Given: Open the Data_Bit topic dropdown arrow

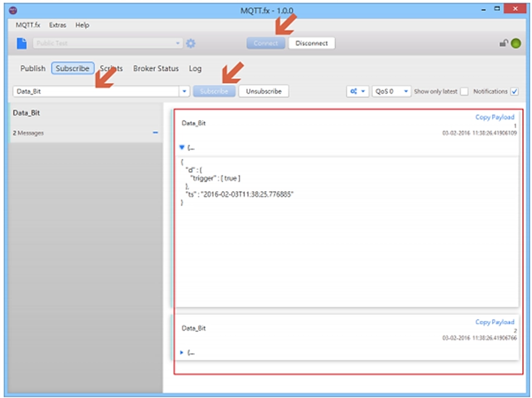Looking at the screenshot, I should 184,91.
